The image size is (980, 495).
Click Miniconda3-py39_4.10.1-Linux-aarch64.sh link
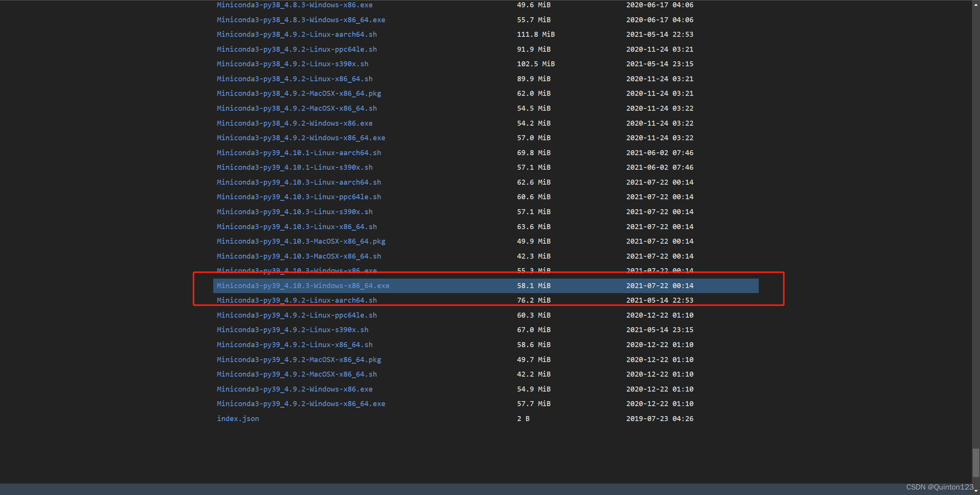coord(299,153)
